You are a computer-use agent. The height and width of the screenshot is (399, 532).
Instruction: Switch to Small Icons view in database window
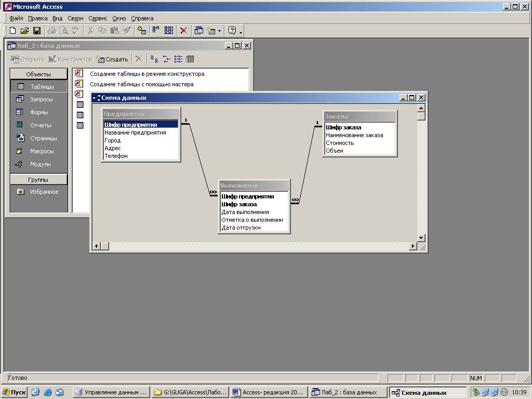pos(166,59)
